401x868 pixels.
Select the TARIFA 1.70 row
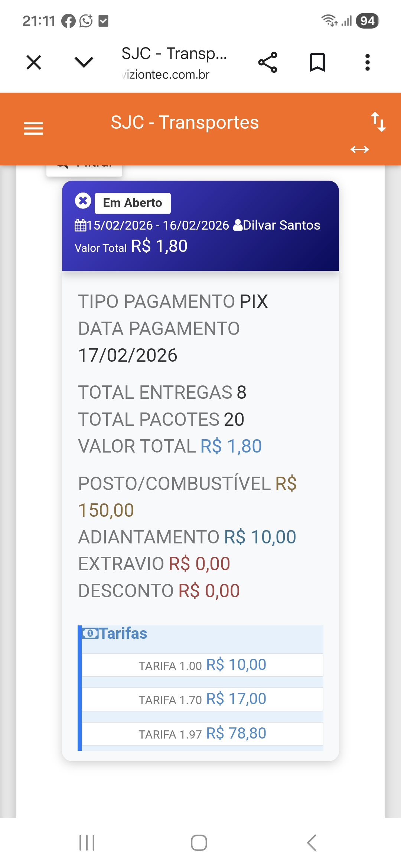[x=202, y=699]
